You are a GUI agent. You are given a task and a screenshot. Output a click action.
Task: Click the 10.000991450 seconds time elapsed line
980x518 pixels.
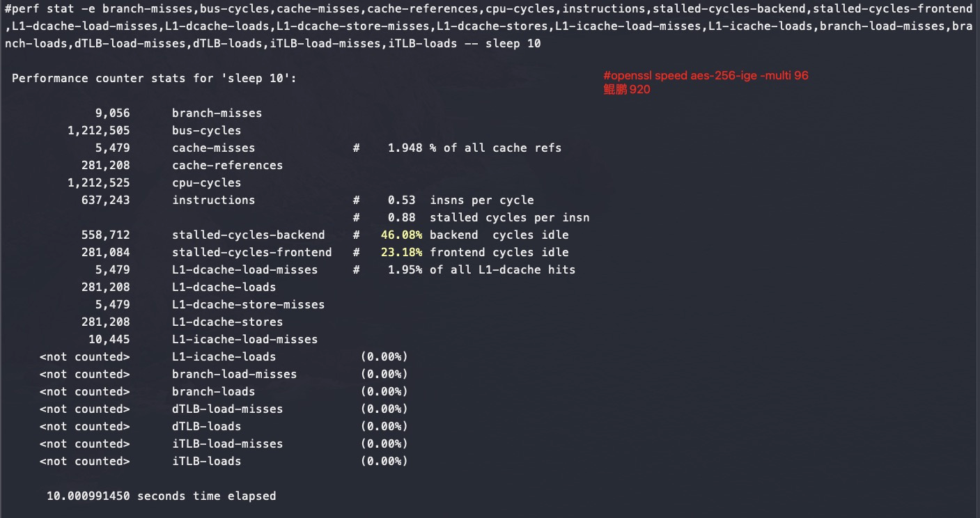(161, 496)
